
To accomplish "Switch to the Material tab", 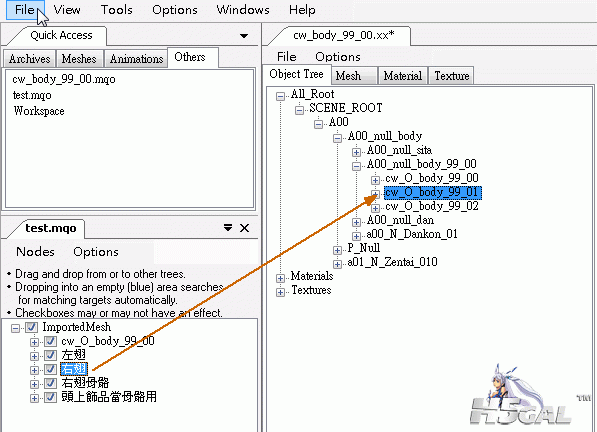I will [x=402, y=76].
